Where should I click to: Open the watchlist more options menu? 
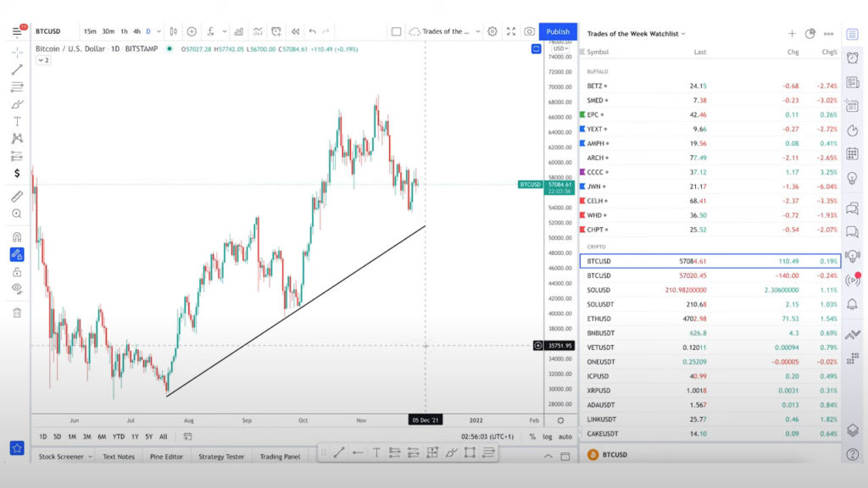[x=829, y=34]
